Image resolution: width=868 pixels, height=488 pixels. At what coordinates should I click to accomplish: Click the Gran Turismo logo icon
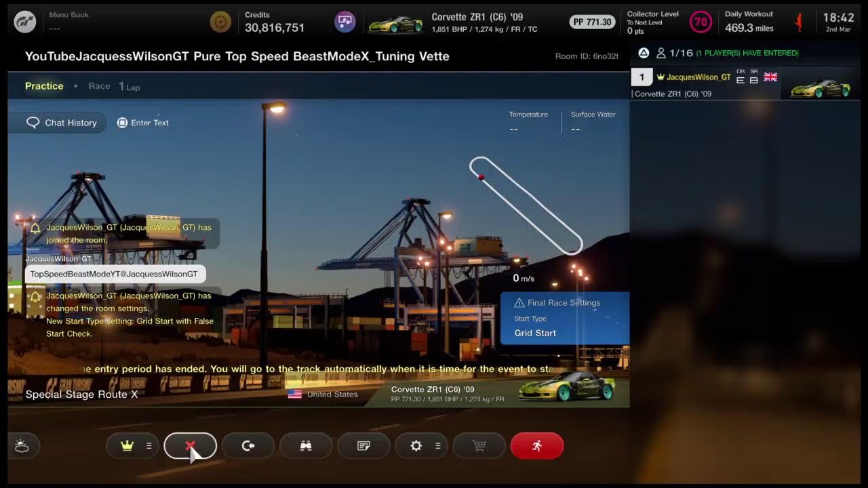point(26,22)
